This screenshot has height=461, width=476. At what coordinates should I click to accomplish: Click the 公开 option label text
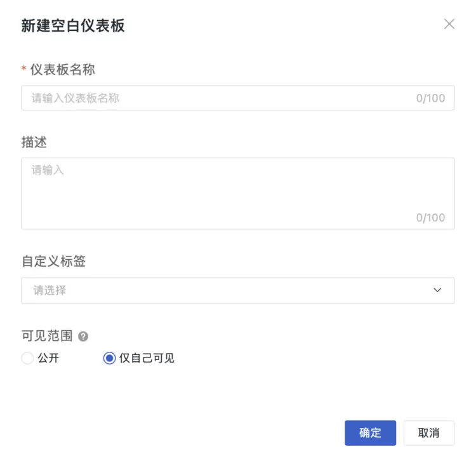49,358
